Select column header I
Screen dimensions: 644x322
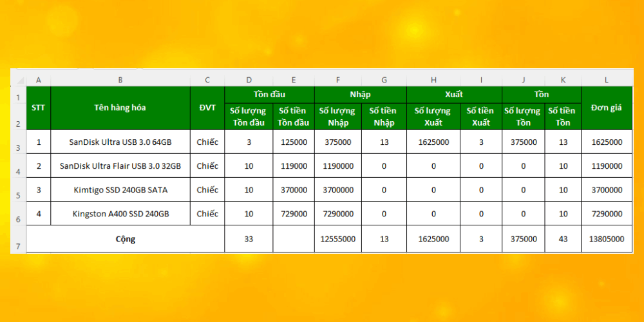coord(481,80)
